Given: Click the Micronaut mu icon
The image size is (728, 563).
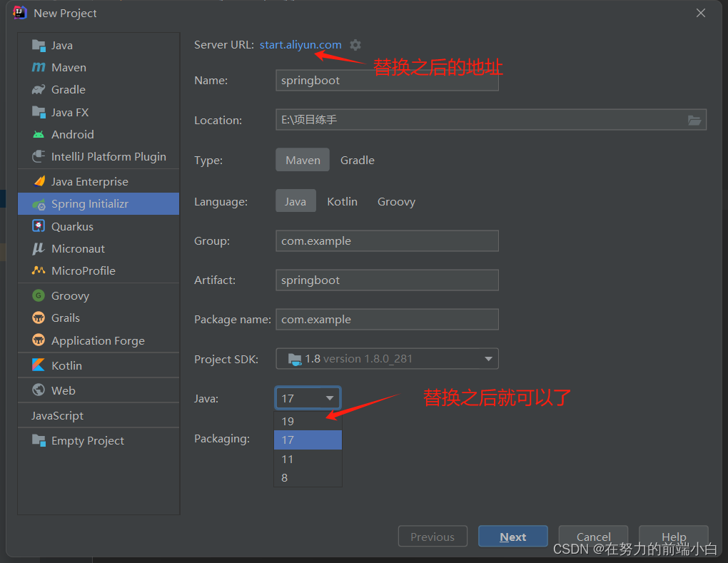Looking at the screenshot, I should pos(39,249).
